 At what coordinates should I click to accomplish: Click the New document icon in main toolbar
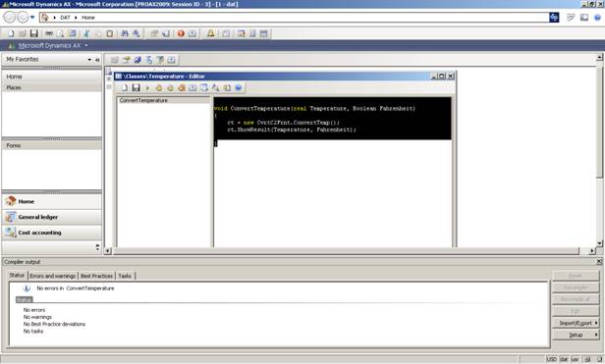pyautogui.click(x=11, y=33)
